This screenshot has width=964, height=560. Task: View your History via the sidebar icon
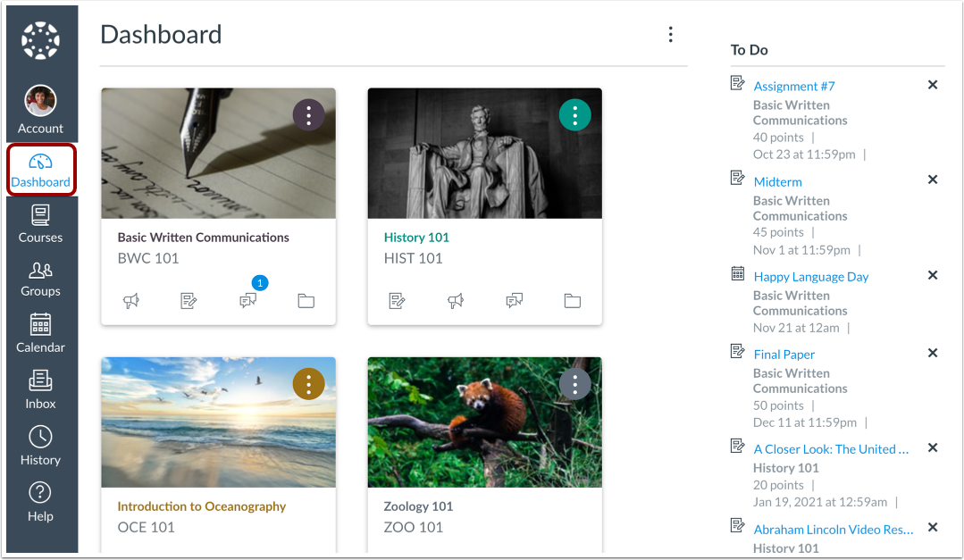click(x=40, y=445)
